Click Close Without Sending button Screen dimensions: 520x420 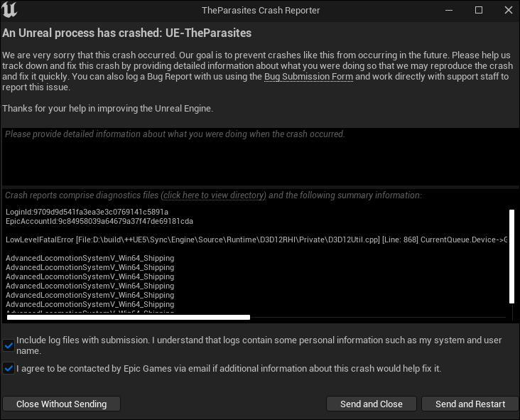pyautogui.click(x=61, y=404)
